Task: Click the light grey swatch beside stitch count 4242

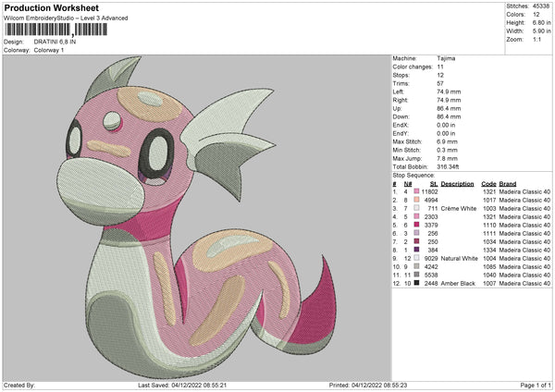Action: [416, 266]
